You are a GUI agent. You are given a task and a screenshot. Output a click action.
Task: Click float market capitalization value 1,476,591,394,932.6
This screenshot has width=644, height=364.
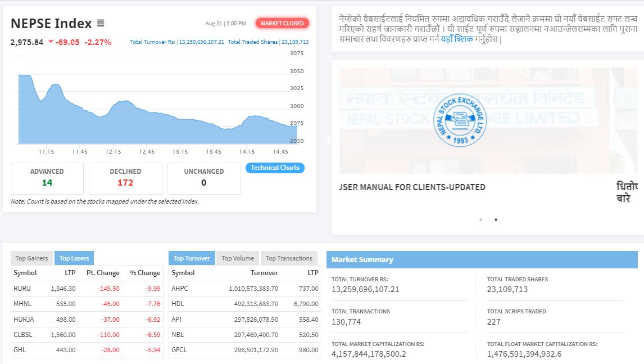click(524, 354)
